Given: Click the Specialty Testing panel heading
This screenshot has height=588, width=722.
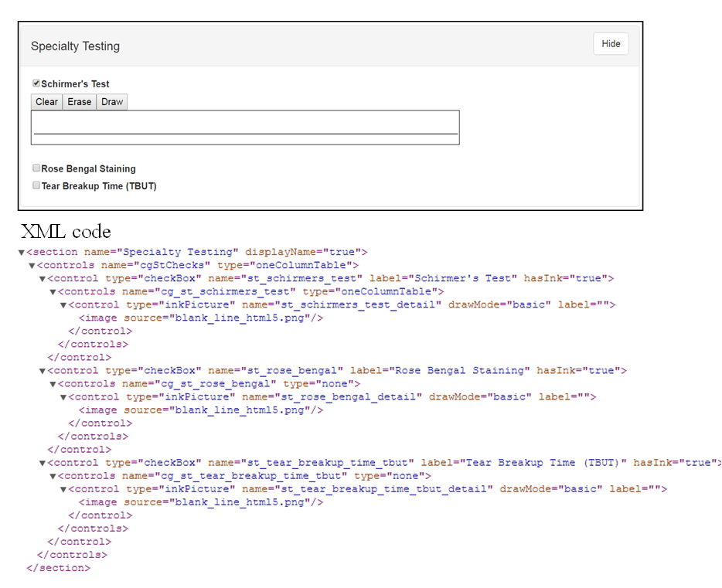Looking at the screenshot, I should [x=76, y=46].
